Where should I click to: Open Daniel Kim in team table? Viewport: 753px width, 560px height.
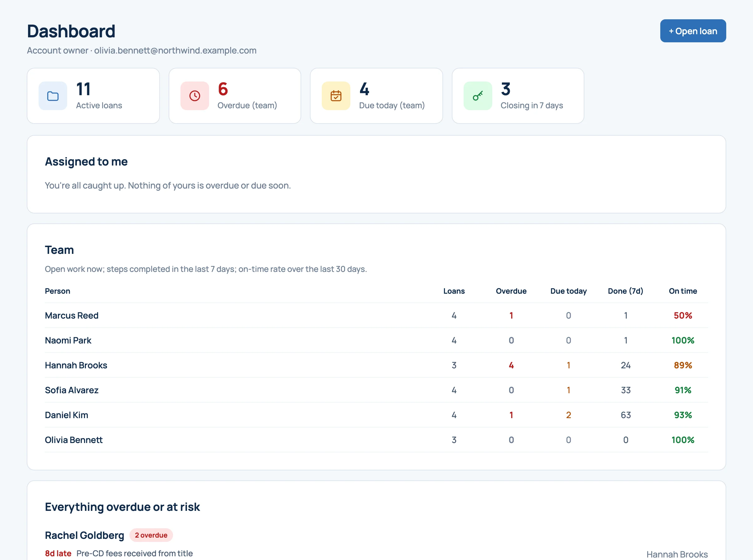pyautogui.click(x=67, y=415)
